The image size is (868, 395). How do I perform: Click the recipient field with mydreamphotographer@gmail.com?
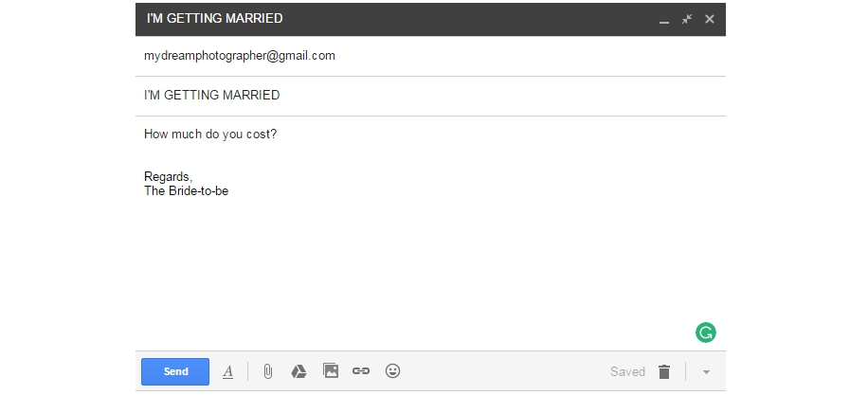[240, 56]
